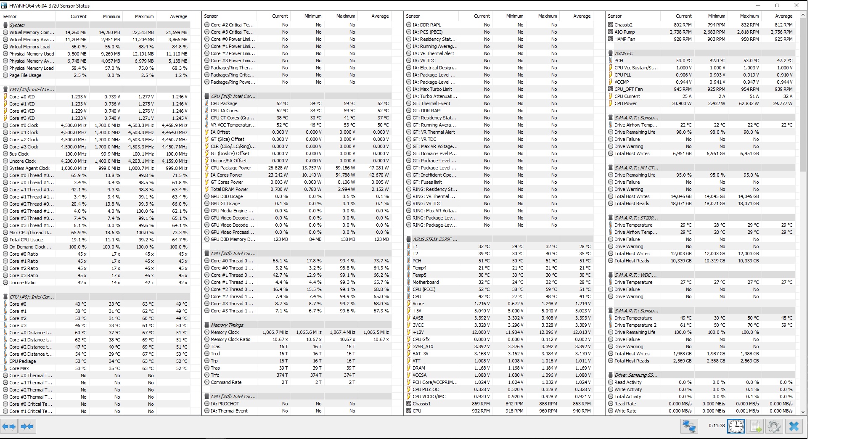The image size is (868, 439).
Task: Click Average column header above Core #2 Critical
Action: pos(374,16)
